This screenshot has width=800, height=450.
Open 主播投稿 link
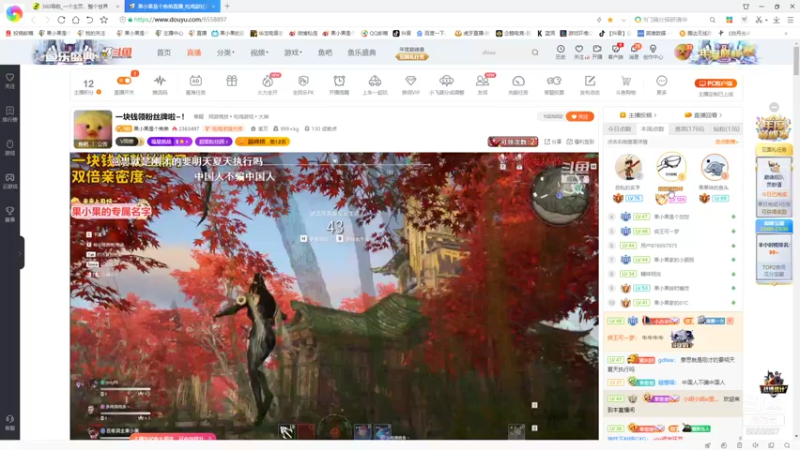coord(638,115)
